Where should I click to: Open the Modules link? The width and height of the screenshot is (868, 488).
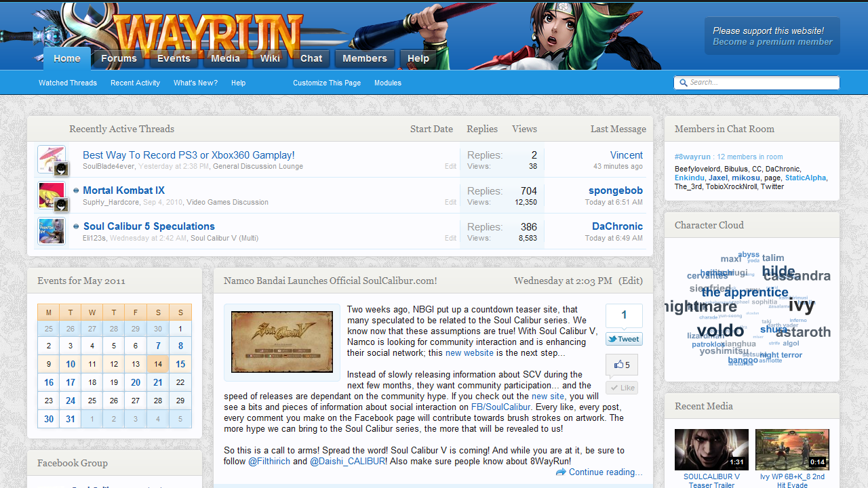388,83
